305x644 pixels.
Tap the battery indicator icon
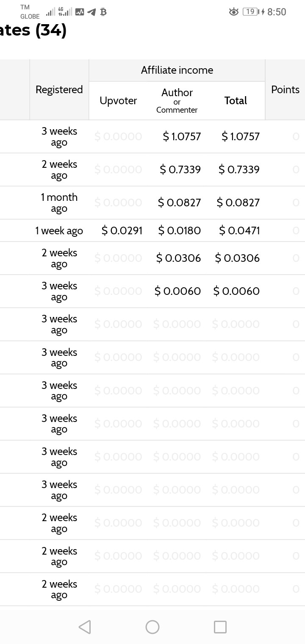[x=253, y=12]
